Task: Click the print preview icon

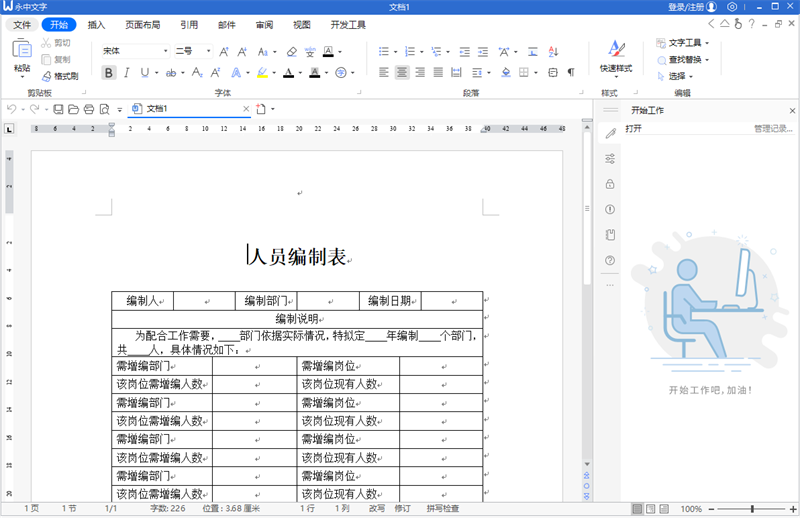Action: pos(104,109)
